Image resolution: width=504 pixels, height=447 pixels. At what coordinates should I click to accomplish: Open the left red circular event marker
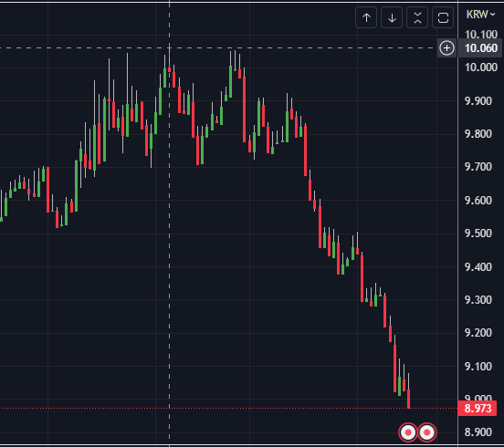(408, 432)
